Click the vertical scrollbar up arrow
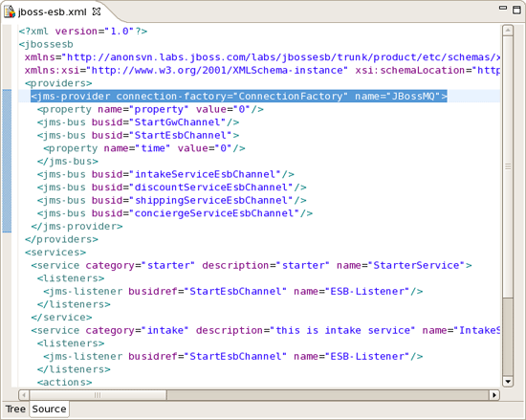Screen dimensions: 526x420 coord(508,31)
